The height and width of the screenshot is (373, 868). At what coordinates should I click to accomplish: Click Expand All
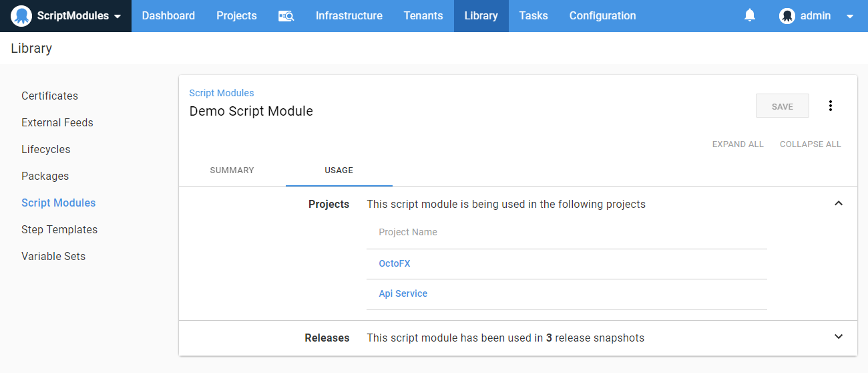[x=737, y=144]
